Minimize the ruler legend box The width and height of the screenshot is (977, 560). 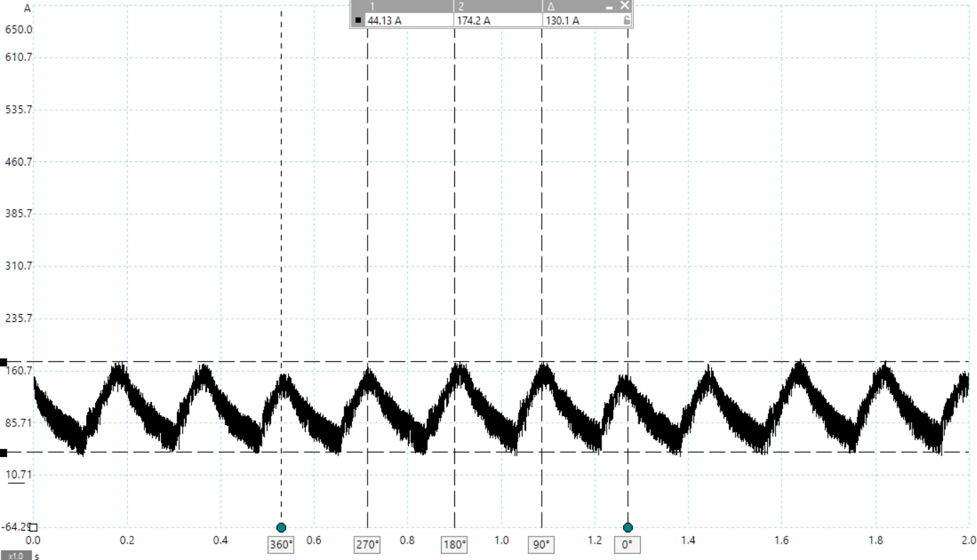tap(609, 6)
